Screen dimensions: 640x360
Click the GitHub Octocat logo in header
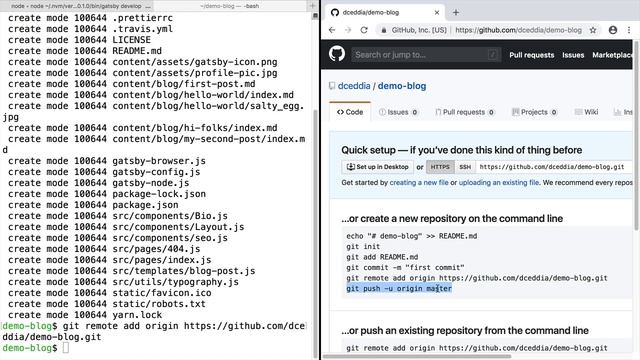click(337, 54)
